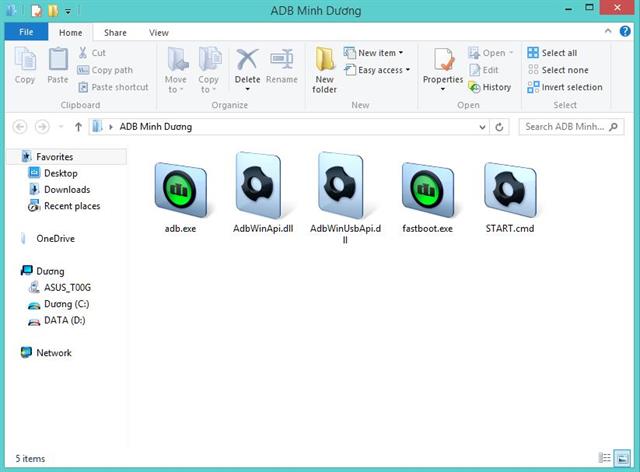640x472 pixels.
Task: Expand the address bar history dropdown
Action: click(x=482, y=127)
